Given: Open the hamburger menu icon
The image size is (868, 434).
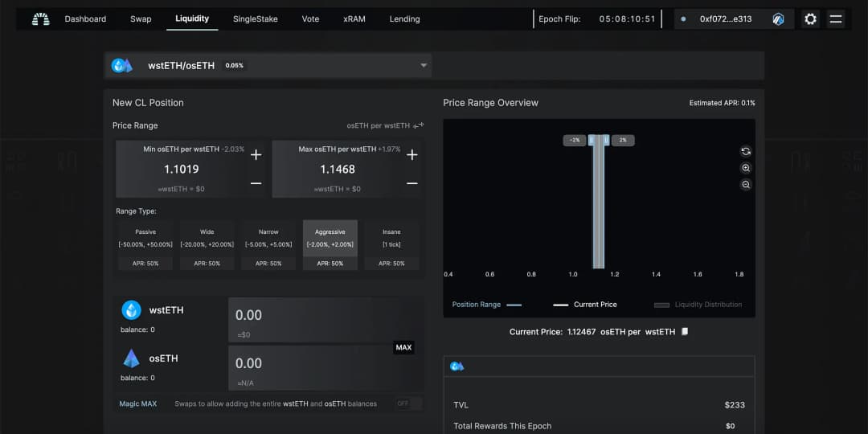Looking at the screenshot, I should click(x=836, y=19).
